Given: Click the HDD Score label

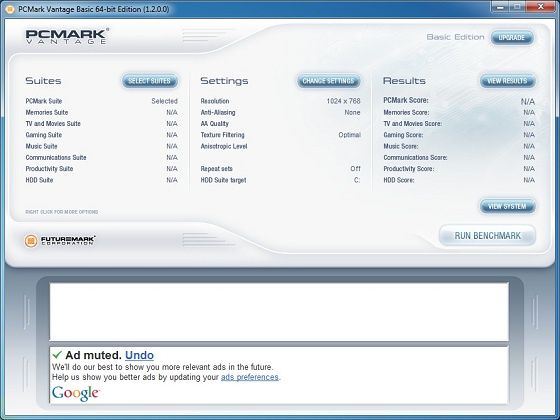Looking at the screenshot, I should pyautogui.click(x=399, y=180).
